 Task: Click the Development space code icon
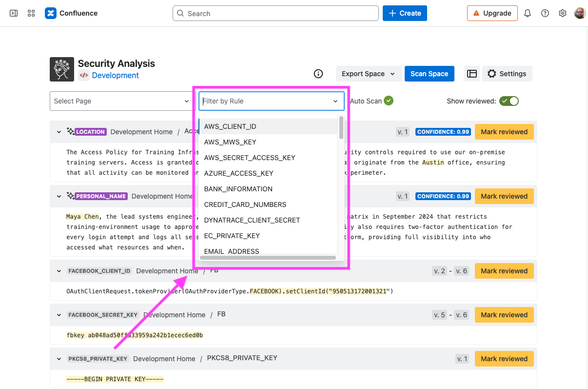(x=84, y=75)
